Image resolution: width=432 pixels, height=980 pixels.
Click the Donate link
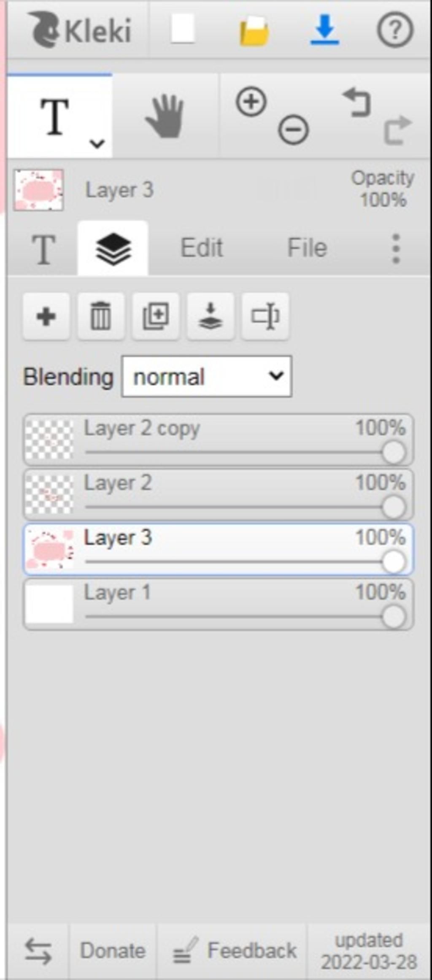coord(113,950)
